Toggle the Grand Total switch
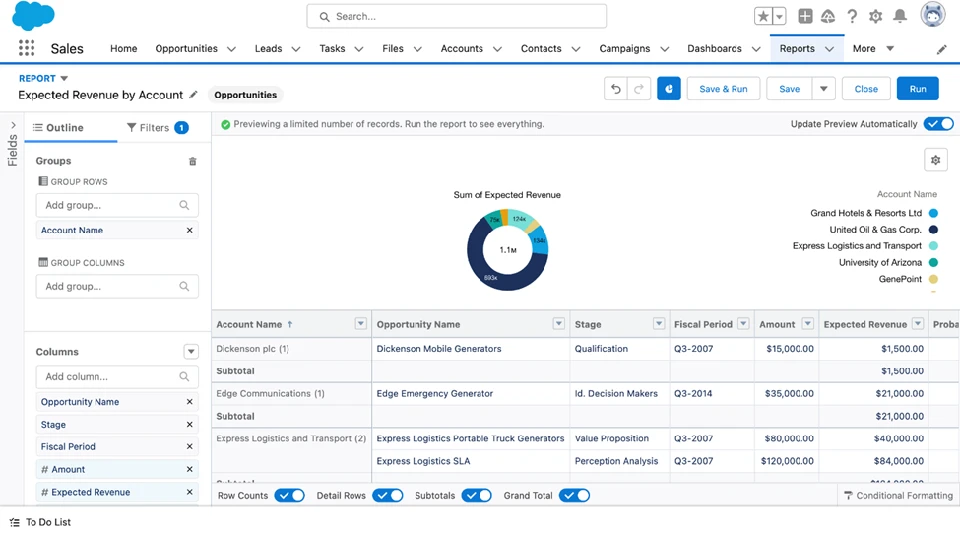The width and height of the screenshot is (960, 533). tap(574, 495)
